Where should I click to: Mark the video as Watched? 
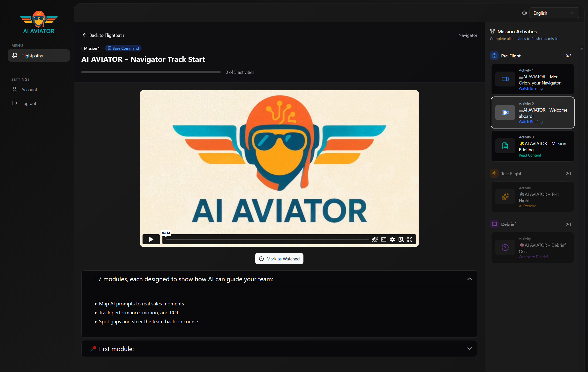tap(279, 259)
